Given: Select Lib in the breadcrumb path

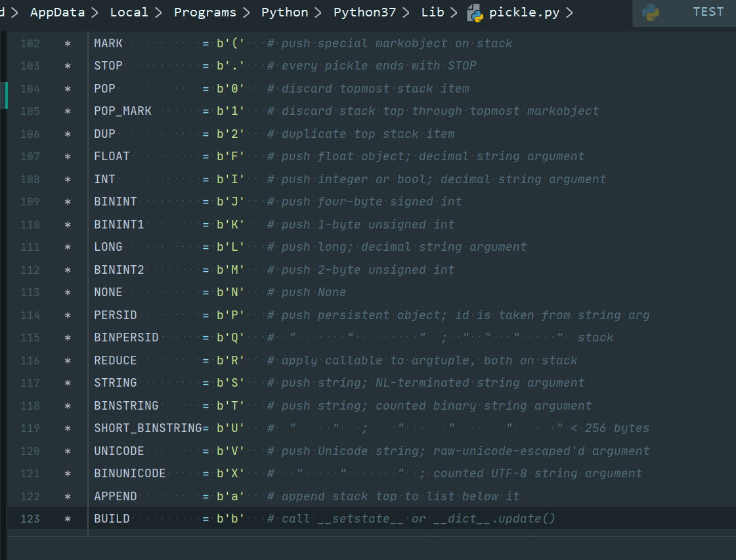Looking at the screenshot, I should click(x=432, y=12).
